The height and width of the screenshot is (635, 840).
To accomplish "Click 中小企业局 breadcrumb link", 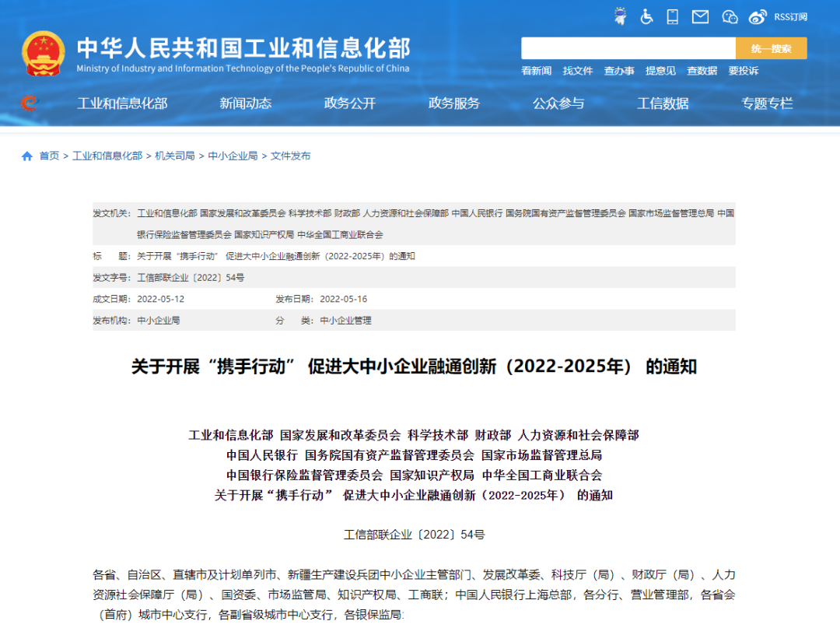I will coord(233,156).
